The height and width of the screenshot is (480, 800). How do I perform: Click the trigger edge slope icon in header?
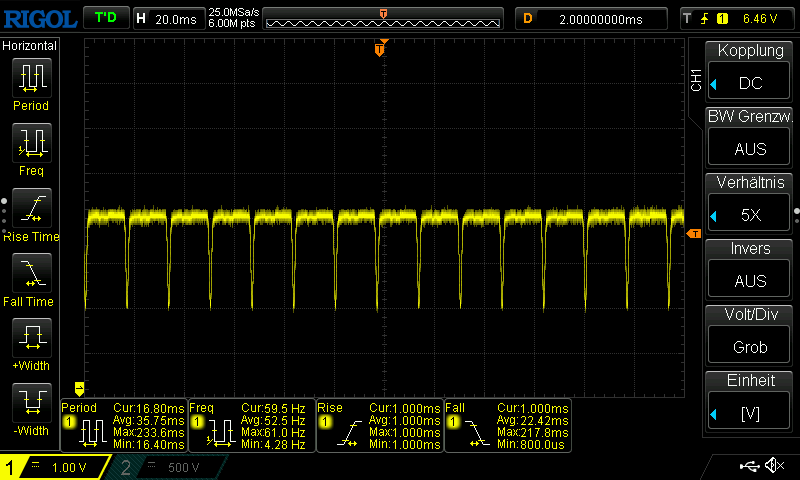(705, 19)
